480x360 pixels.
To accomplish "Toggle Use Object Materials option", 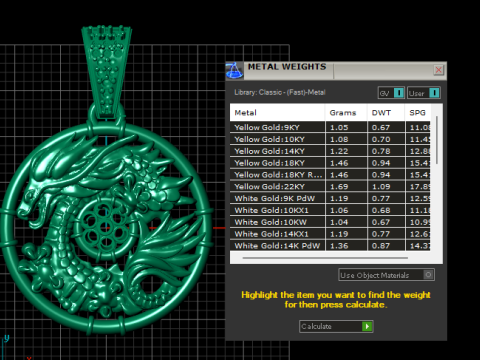I will click(x=386, y=275).
